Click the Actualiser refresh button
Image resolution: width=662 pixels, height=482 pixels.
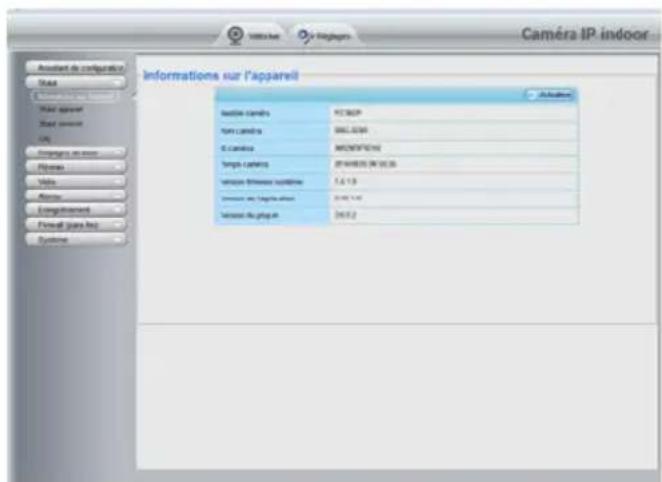tap(550, 95)
